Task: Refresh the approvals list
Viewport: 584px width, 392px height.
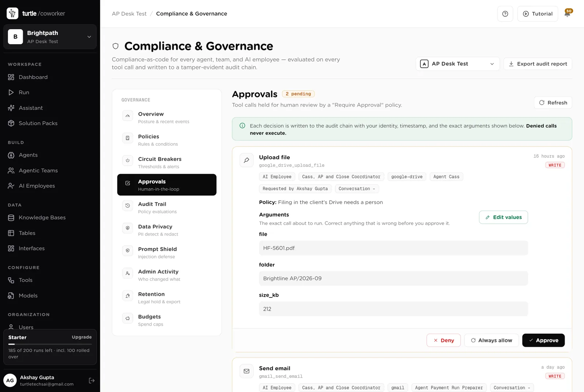Action: [553, 103]
